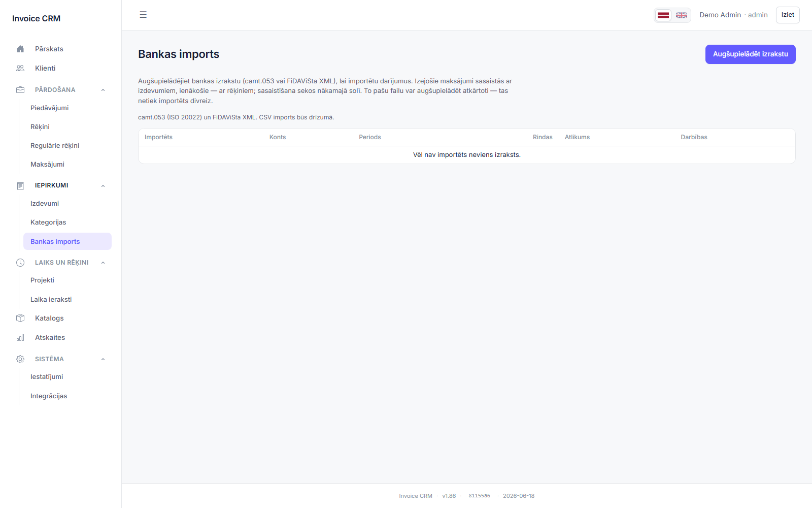
Task: Click the Pārdošana section icon
Action: click(20, 90)
